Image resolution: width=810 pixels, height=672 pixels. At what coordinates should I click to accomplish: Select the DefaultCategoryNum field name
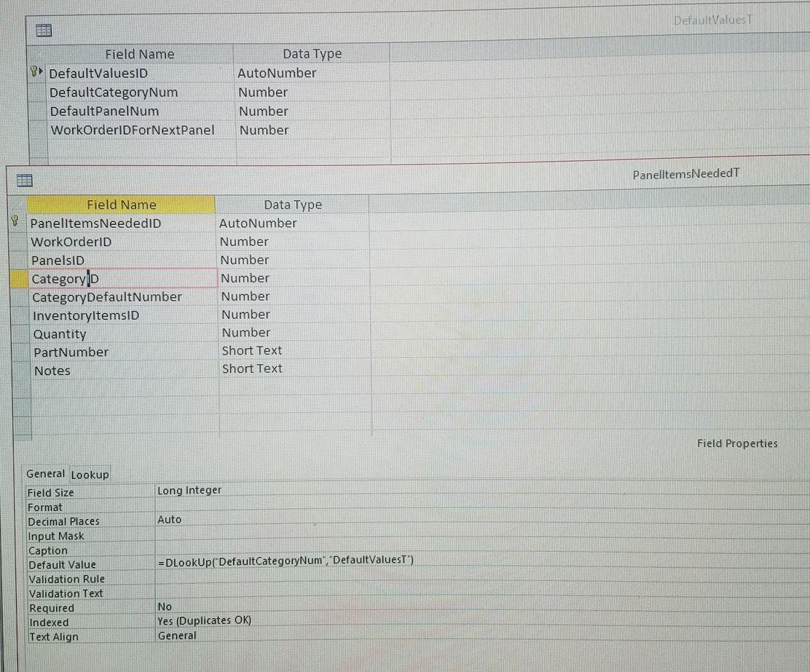(x=114, y=92)
